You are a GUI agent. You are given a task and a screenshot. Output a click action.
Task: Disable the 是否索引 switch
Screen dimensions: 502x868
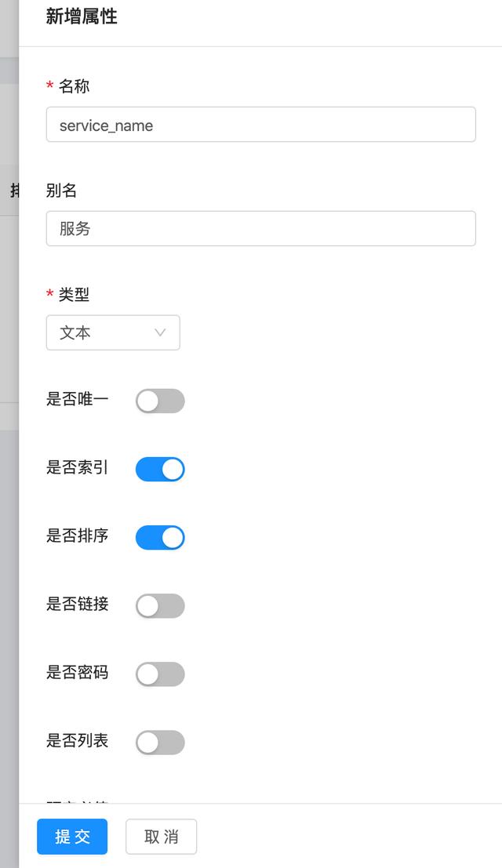click(x=160, y=469)
